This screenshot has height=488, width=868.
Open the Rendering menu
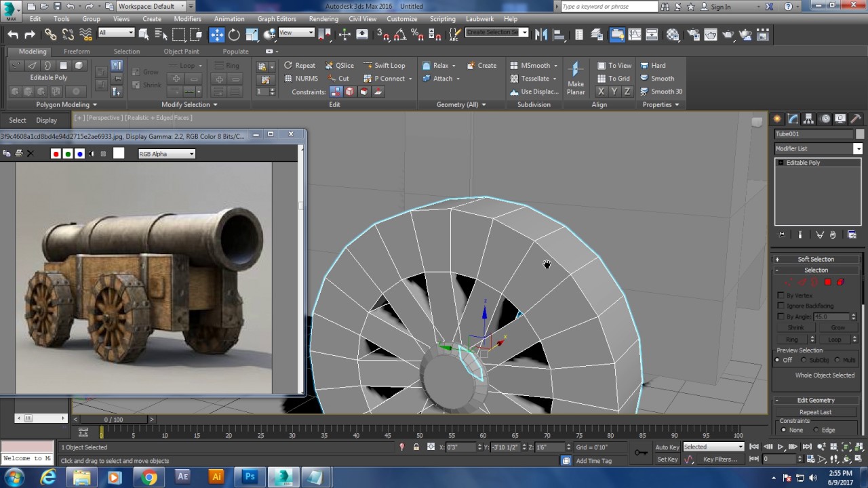click(323, 19)
